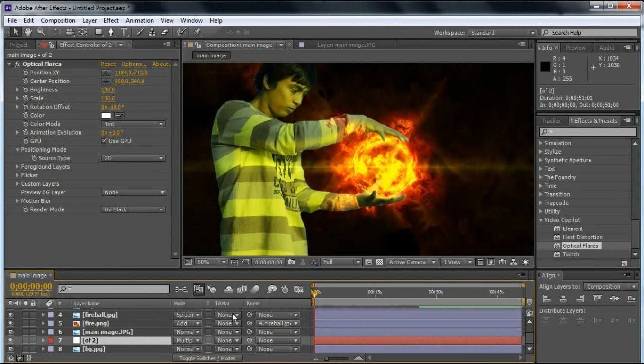
Task: Toggle visibility of the bg.jpg layer
Action: tap(10, 349)
